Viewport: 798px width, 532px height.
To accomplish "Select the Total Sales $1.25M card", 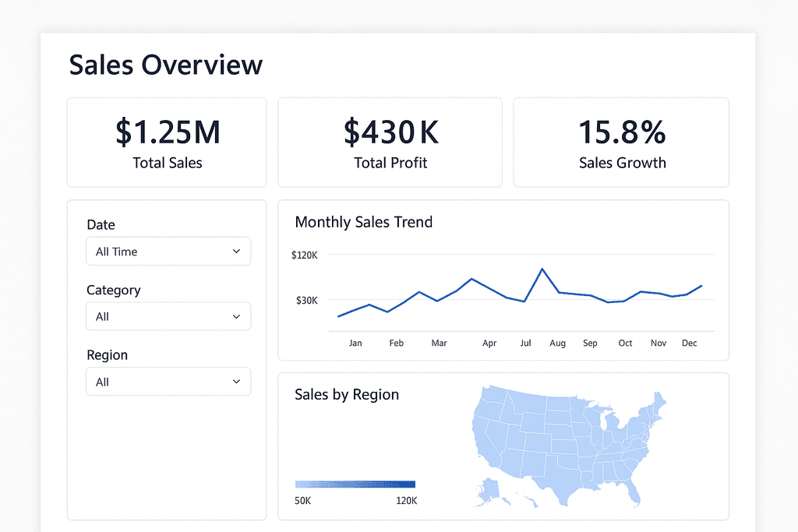I will click(x=167, y=143).
